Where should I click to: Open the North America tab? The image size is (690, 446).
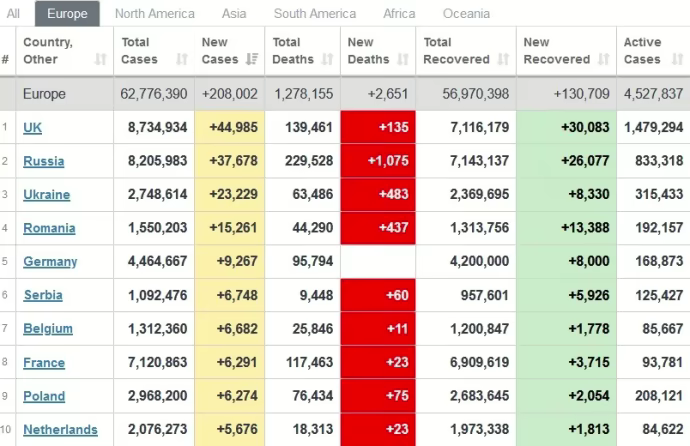point(155,14)
